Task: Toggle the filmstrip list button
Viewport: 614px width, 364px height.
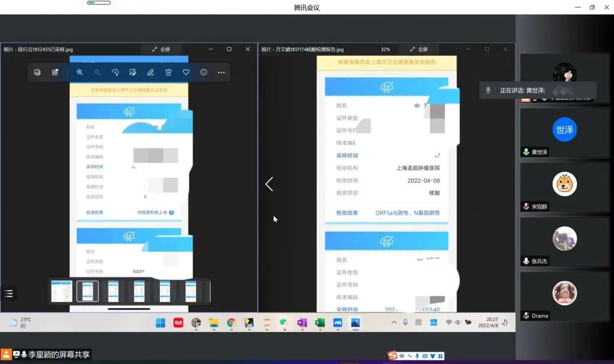Action: (x=9, y=294)
